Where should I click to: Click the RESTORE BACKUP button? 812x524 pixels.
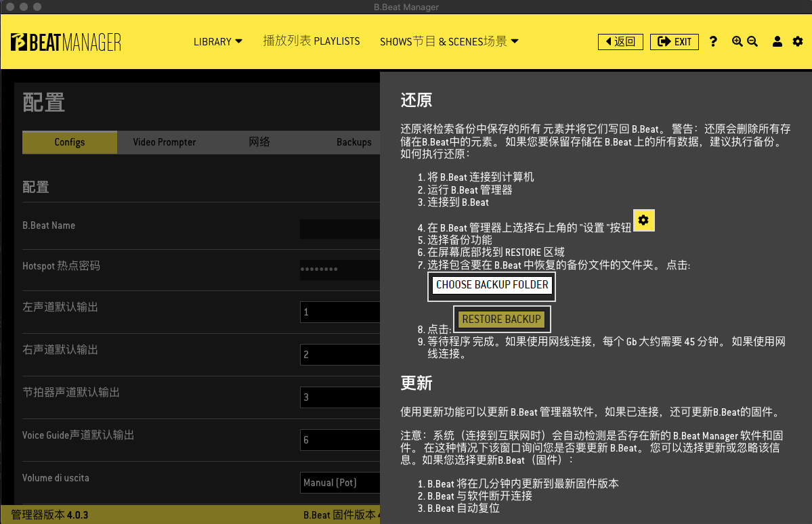tap(501, 319)
